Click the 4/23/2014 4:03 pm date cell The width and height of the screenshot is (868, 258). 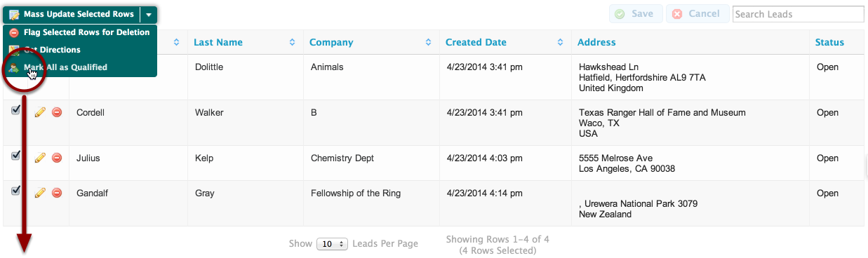506,163
